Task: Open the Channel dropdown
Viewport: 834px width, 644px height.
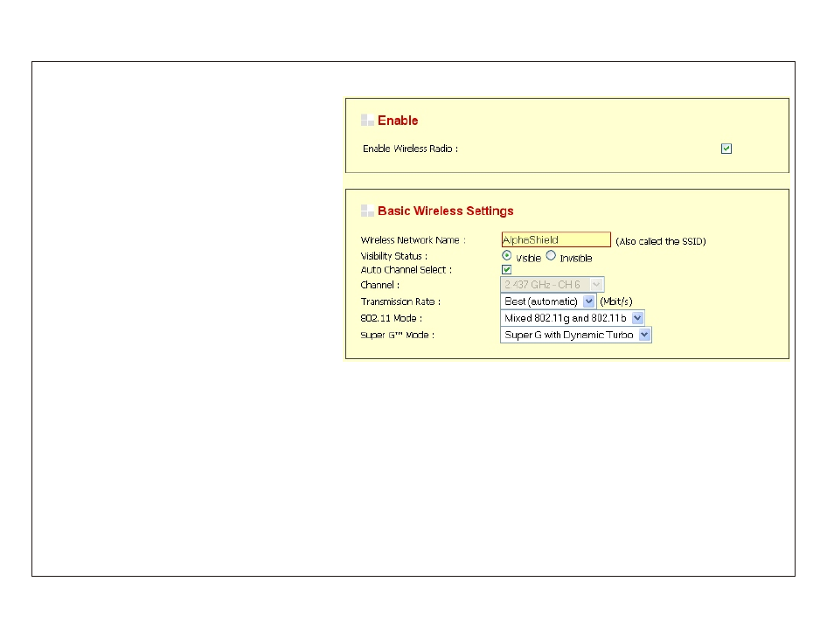Action: point(553,285)
